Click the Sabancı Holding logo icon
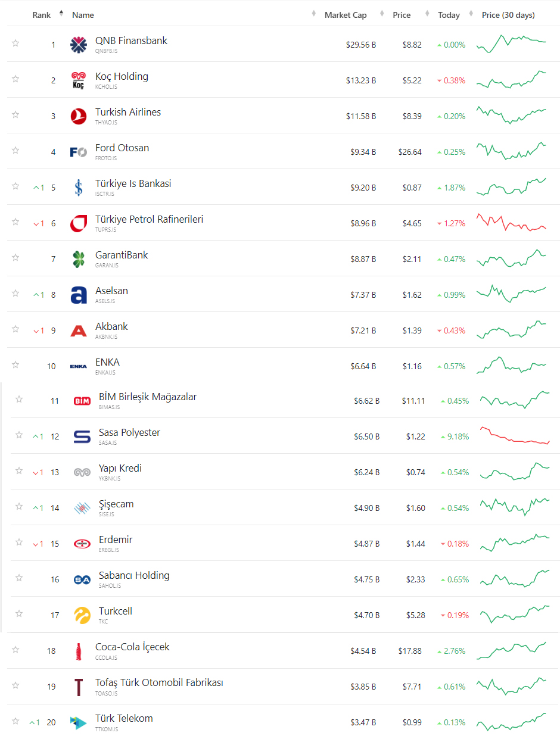 [x=82, y=579]
